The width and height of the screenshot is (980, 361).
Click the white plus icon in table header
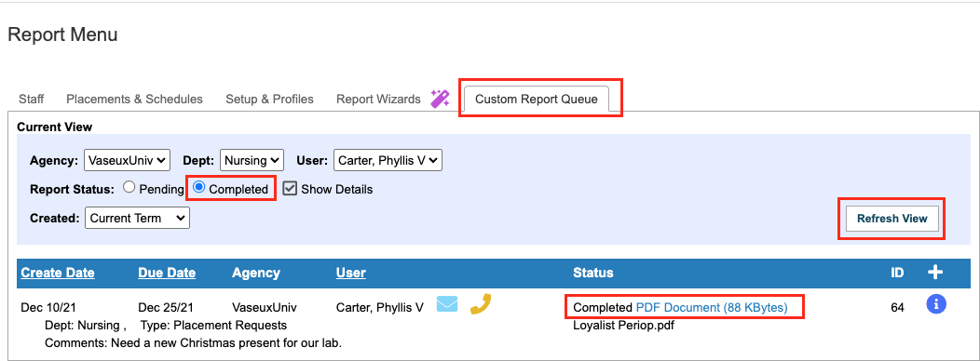(935, 273)
